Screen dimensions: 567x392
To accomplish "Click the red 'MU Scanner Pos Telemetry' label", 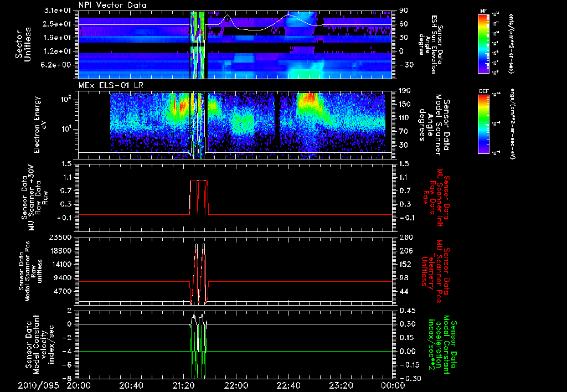I will [x=436, y=271].
